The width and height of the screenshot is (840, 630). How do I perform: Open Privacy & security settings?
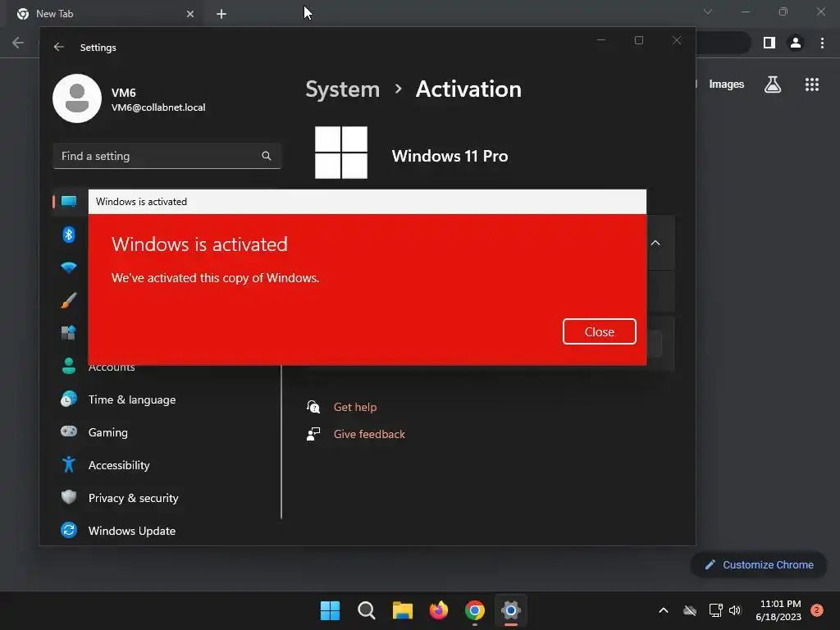point(133,498)
